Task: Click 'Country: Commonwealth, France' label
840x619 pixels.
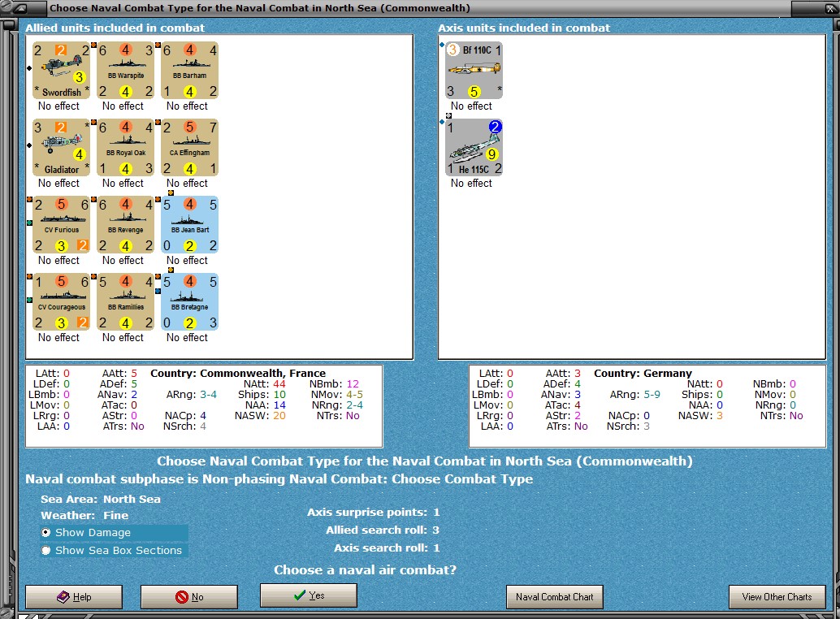Action: tap(238, 373)
